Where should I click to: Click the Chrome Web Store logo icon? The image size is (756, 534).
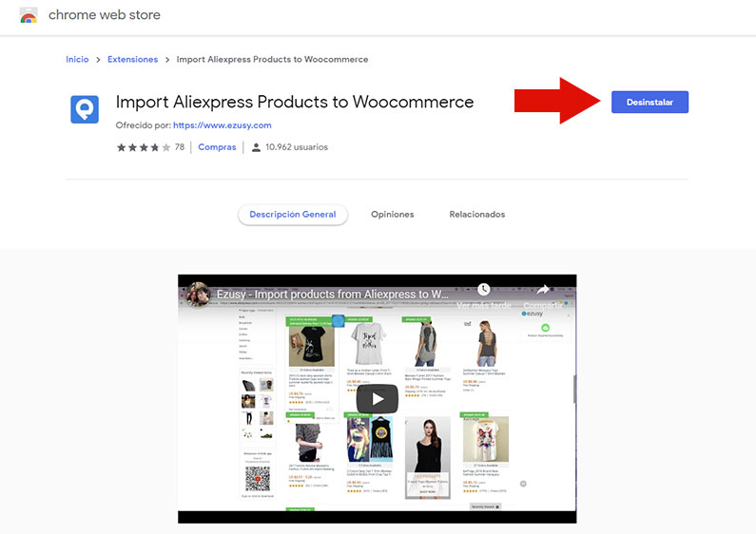coord(29,15)
